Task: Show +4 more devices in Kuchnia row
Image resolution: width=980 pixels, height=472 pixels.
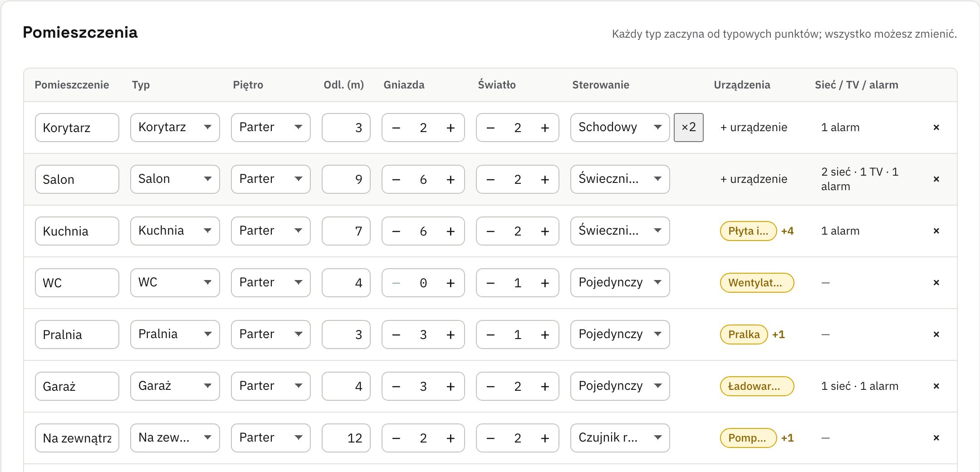Action: [x=787, y=231]
